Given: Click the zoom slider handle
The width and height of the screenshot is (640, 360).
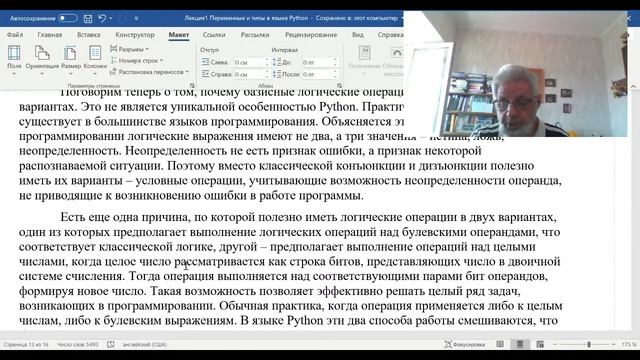Looking at the screenshot, I should click(589, 344).
